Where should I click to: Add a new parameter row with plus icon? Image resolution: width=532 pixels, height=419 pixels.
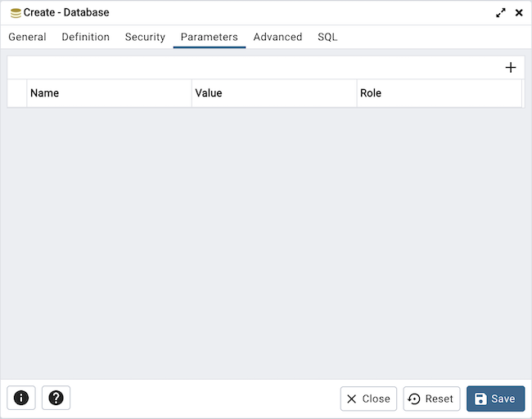point(511,68)
